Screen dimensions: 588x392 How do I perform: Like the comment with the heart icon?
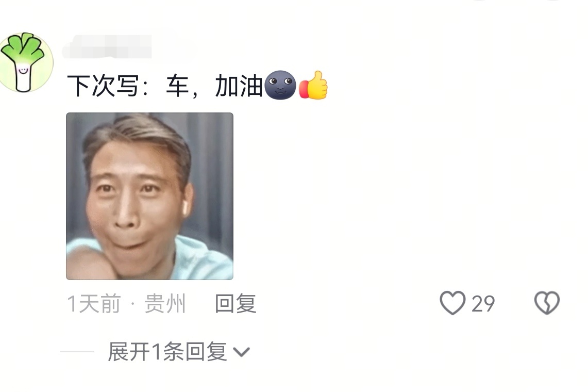[452, 303]
